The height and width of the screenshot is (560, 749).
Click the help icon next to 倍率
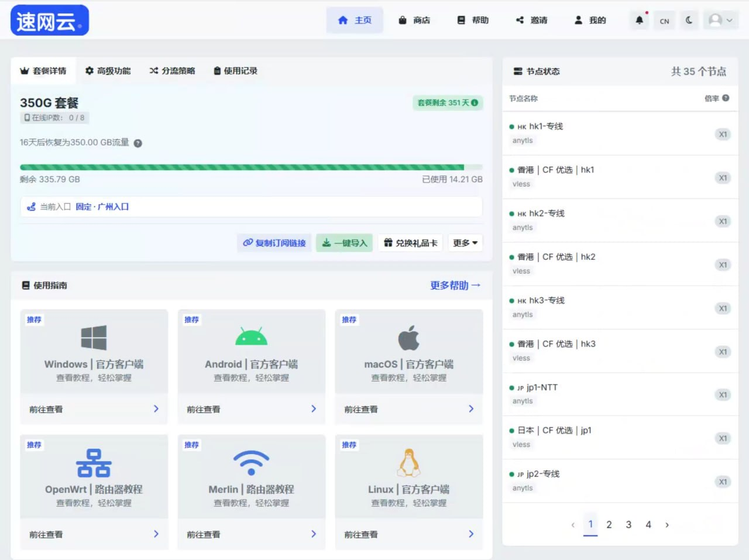click(726, 98)
